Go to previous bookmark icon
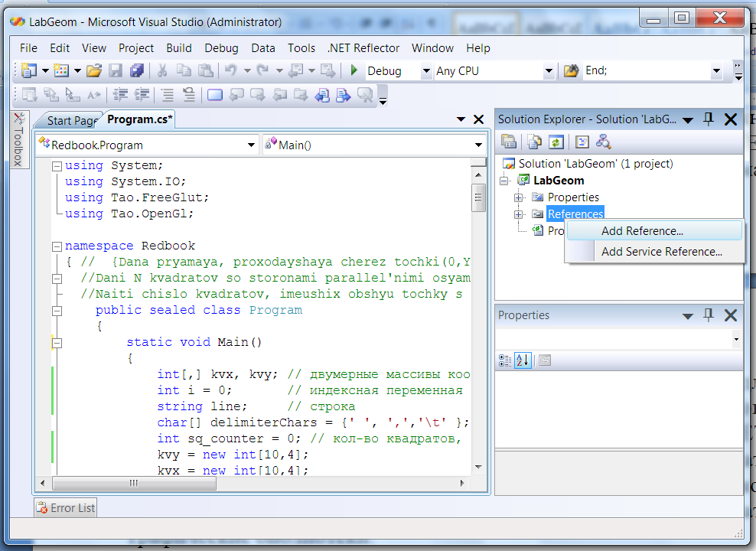The image size is (756, 551). tap(236, 94)
